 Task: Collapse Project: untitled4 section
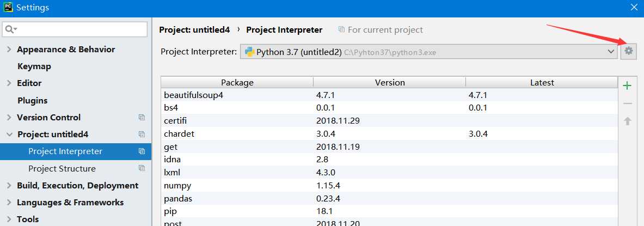tap(9, 135)
